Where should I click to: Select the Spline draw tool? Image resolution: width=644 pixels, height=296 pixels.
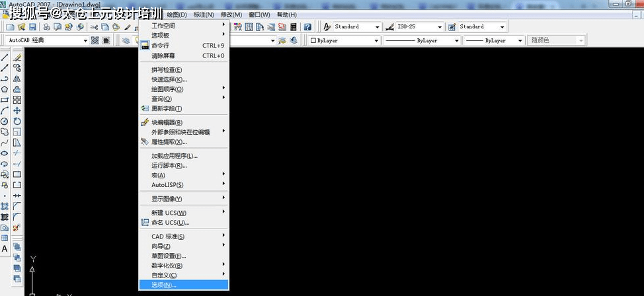point(5,143)
